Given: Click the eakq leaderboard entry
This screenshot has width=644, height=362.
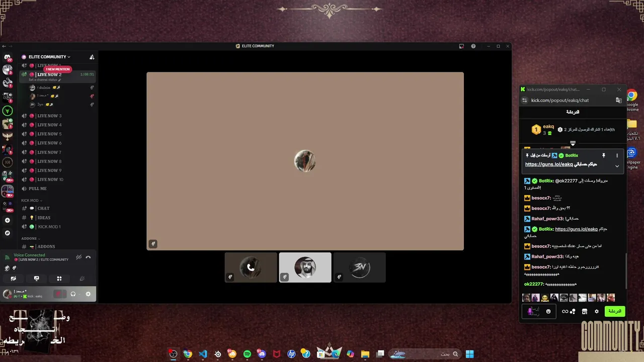Looking at the screenshot, I should 543,130.
